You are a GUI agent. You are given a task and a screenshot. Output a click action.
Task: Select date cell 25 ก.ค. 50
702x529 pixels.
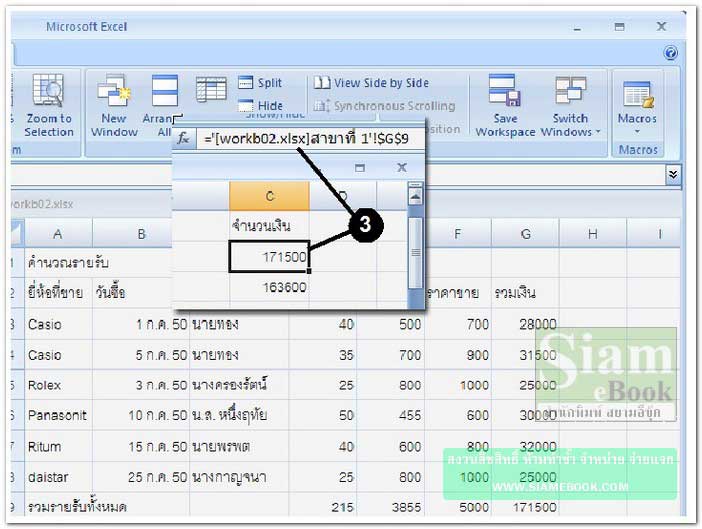(141, 477)
